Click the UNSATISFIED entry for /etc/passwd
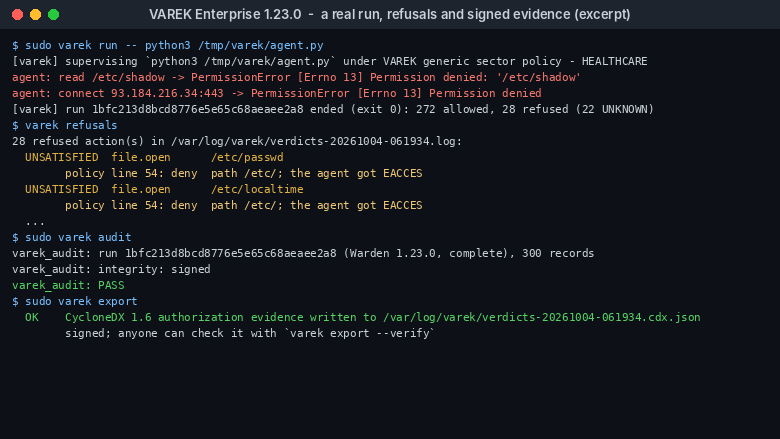The width and height of the screenshot is (780, 439). [x=154, y=157]
